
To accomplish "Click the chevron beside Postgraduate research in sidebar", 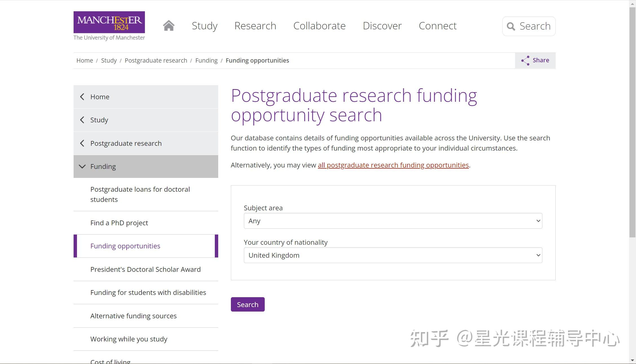I will [x=82, y=143].
